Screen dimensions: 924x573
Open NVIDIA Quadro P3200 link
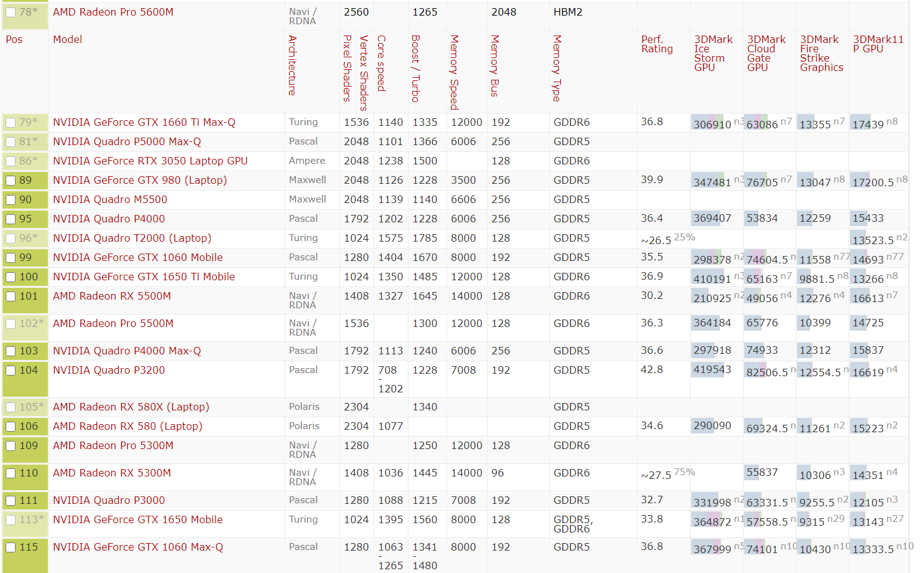pyautogui.click(x=109, y=370)
